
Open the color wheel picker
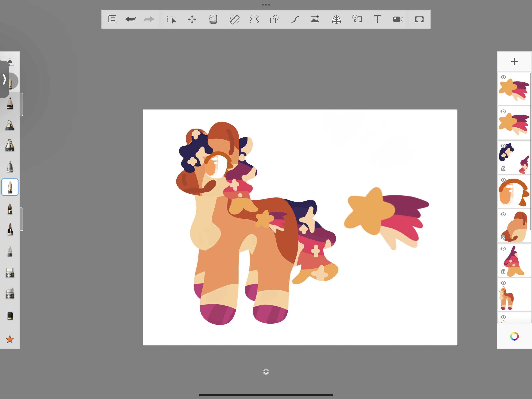click(514, 336)
